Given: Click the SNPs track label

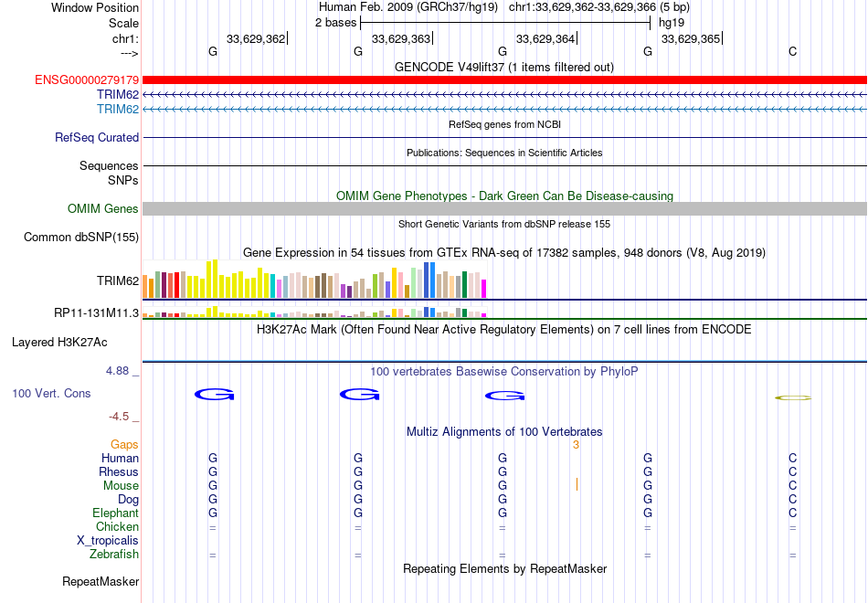Looking at the screenshot, I should click(123, 181).
